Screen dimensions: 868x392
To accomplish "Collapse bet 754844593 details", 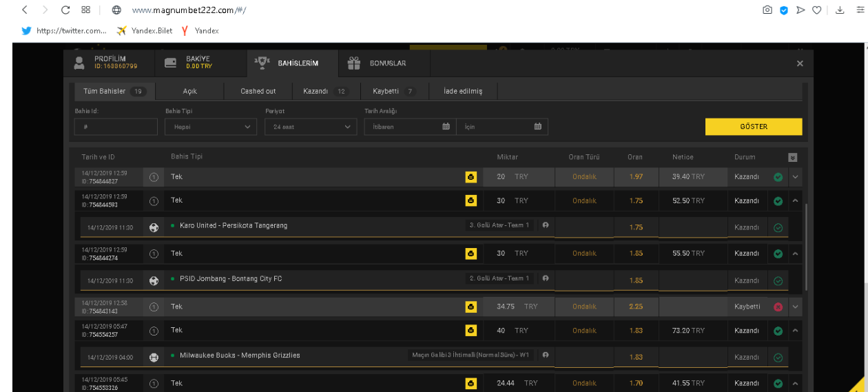I will pyautogui.click(x=795, y=200).
